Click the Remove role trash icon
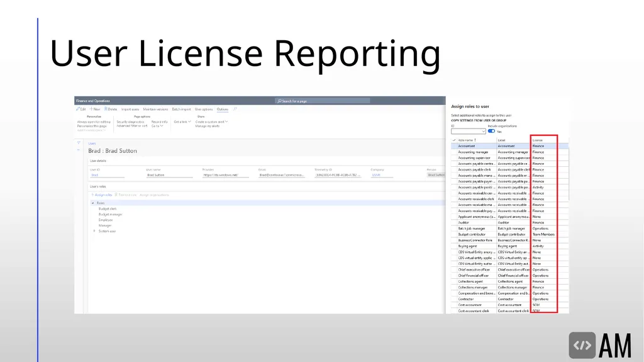This screenshot has width=644, height=362. pos(116,195)
